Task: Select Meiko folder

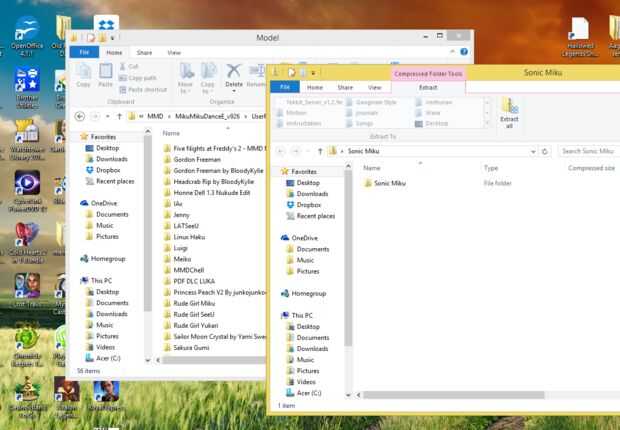Action: [x=178, y=259]
